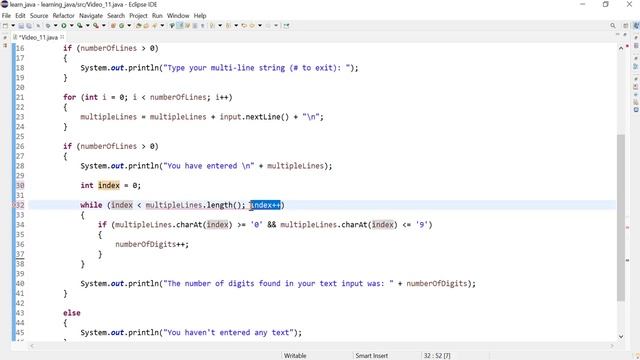The height and width of the screenshot is (360, 640).
Task: Open the Help menu
Action: click(200, 16)
